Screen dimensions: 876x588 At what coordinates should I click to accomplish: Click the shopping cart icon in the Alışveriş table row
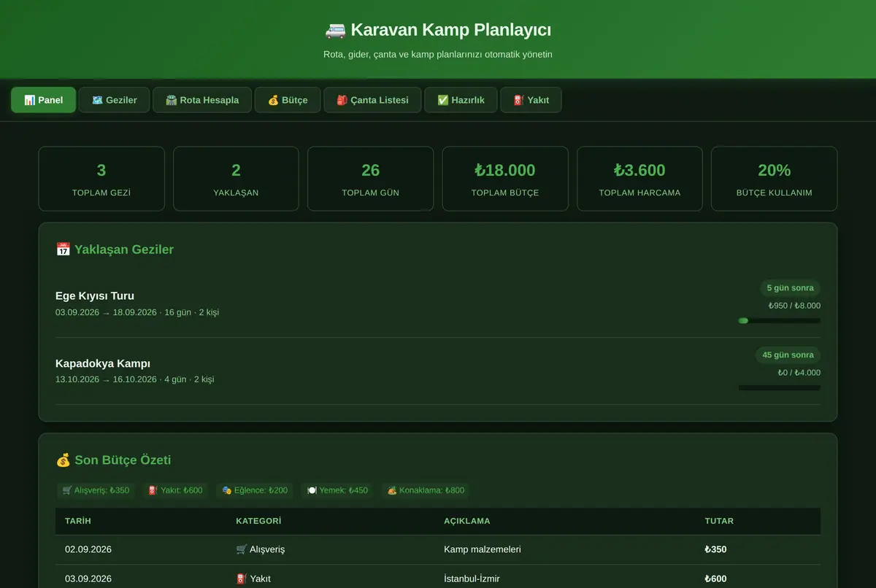coord(242,549)
